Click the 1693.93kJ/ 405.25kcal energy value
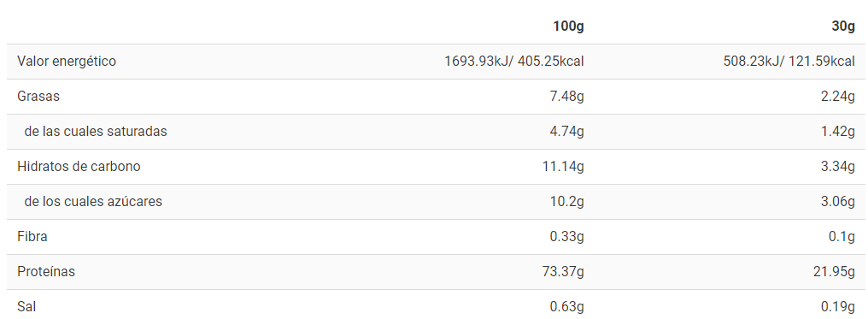 point(514,62)
